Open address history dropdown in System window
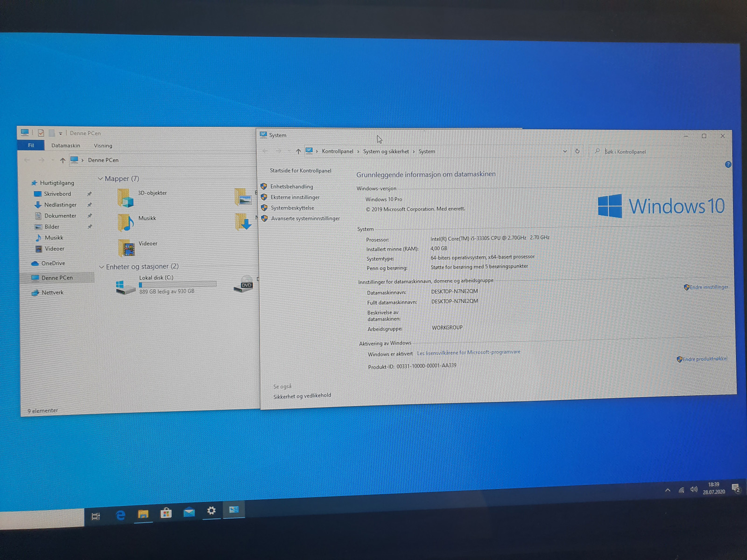Viewport: 747px width, 560px height. [564, 151]
